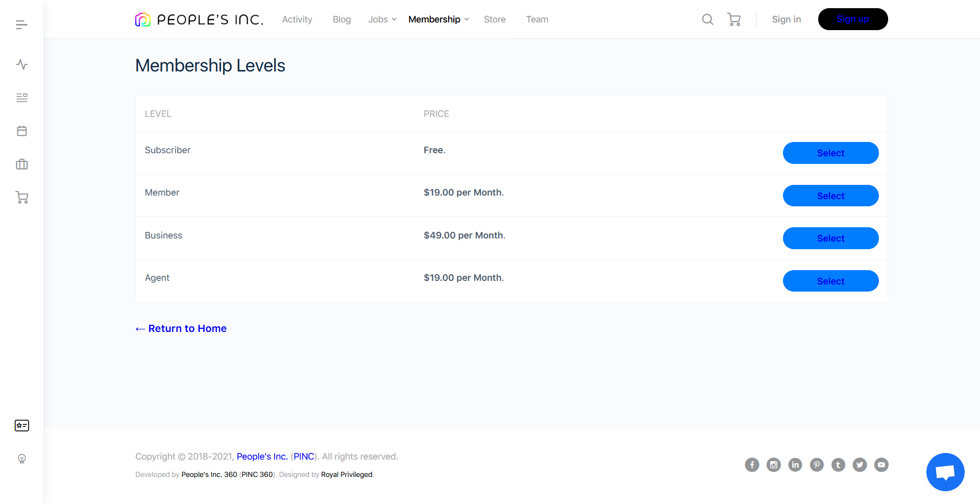Open the chat bubble widget

point(945,472)
